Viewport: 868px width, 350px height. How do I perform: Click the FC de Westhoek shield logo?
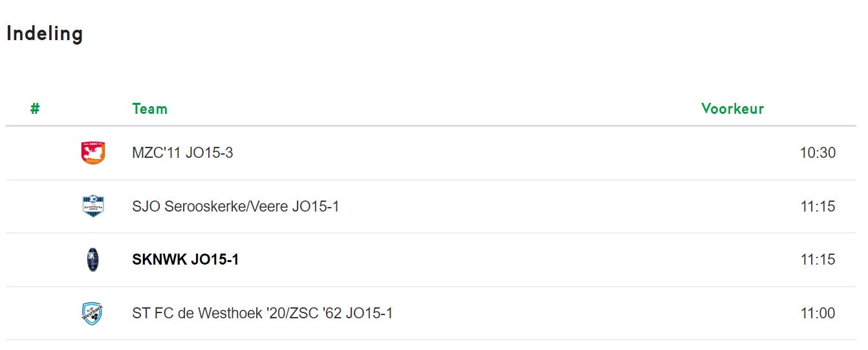(x=93, y=313)
